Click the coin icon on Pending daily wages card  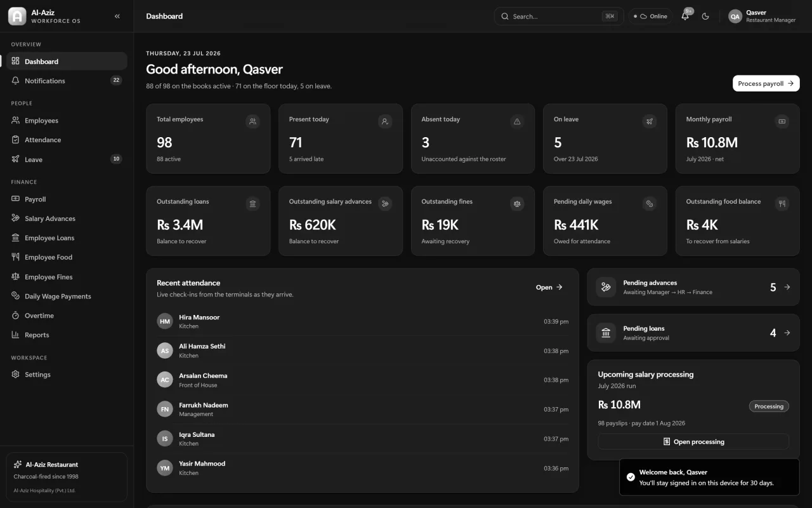(x=650, y=204)
